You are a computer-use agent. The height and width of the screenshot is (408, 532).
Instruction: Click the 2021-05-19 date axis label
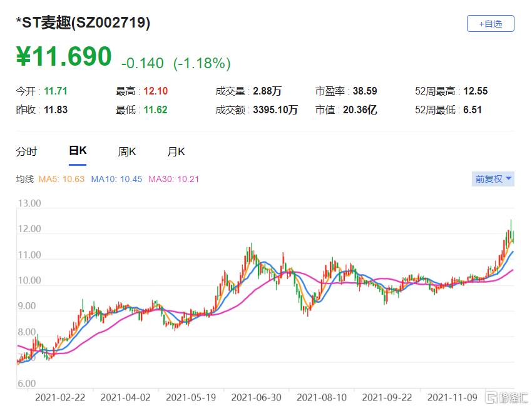(191, 397)
